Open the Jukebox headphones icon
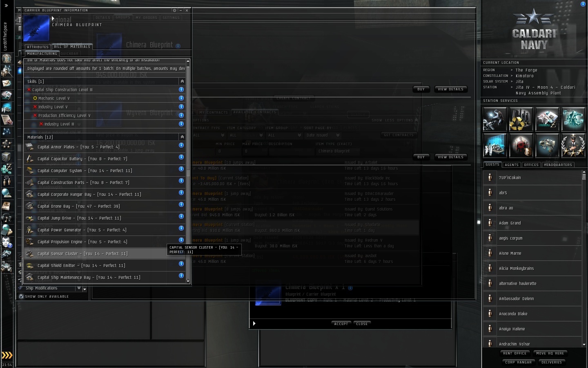Viewport: 588px width, 368px height. [7, 218]
